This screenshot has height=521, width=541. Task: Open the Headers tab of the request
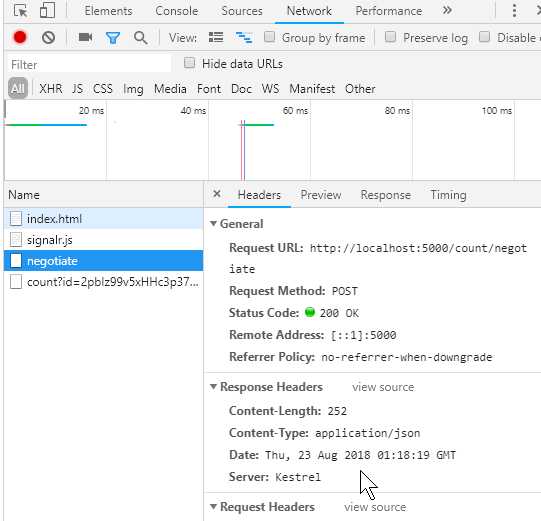point(259,195)
